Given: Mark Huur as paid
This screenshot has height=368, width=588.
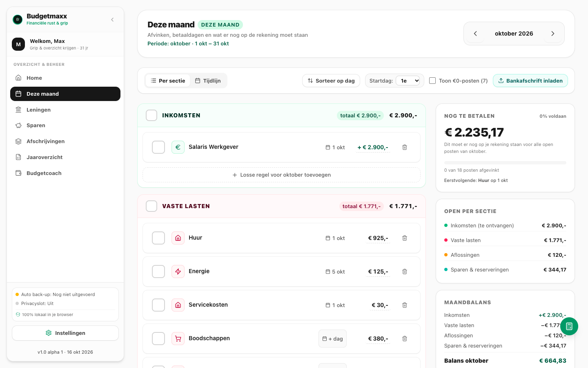Looking at the screenshot, I should coord(158,238).
